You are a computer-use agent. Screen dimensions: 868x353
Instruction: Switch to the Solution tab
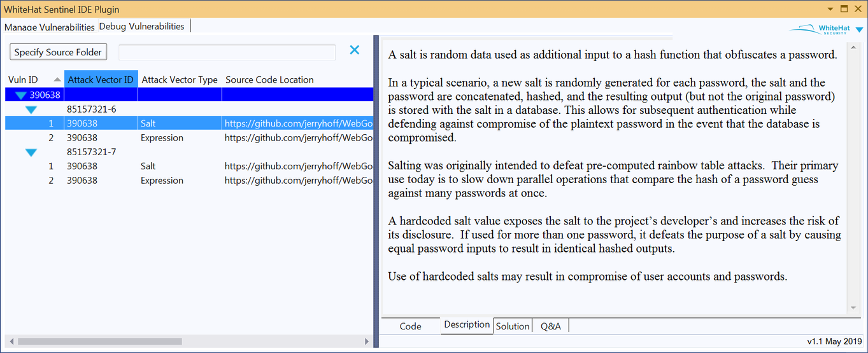coord(513,326)
